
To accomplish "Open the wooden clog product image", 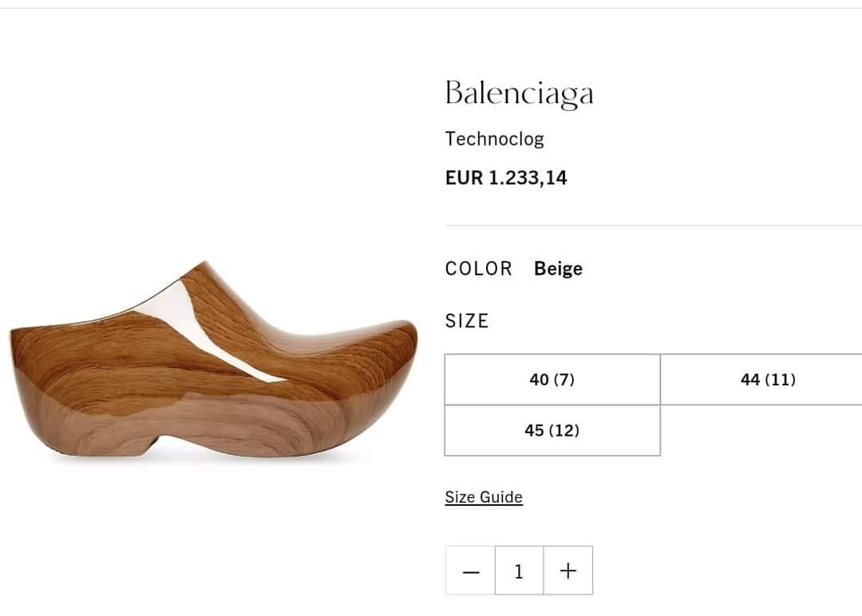I will click(x=213, y=360).
